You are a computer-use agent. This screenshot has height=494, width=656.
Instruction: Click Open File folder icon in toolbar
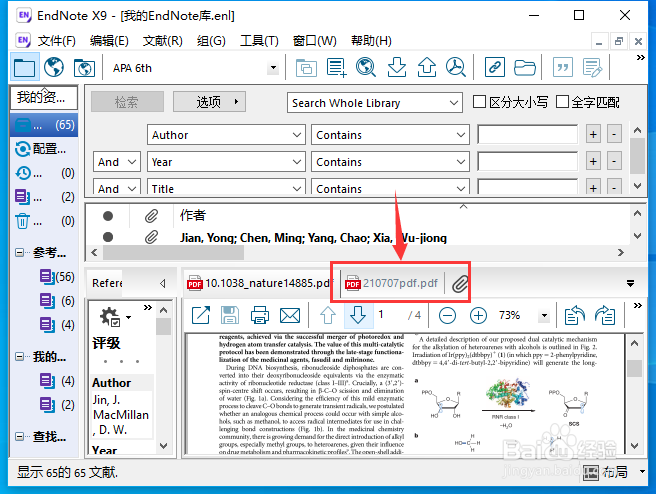525,67
